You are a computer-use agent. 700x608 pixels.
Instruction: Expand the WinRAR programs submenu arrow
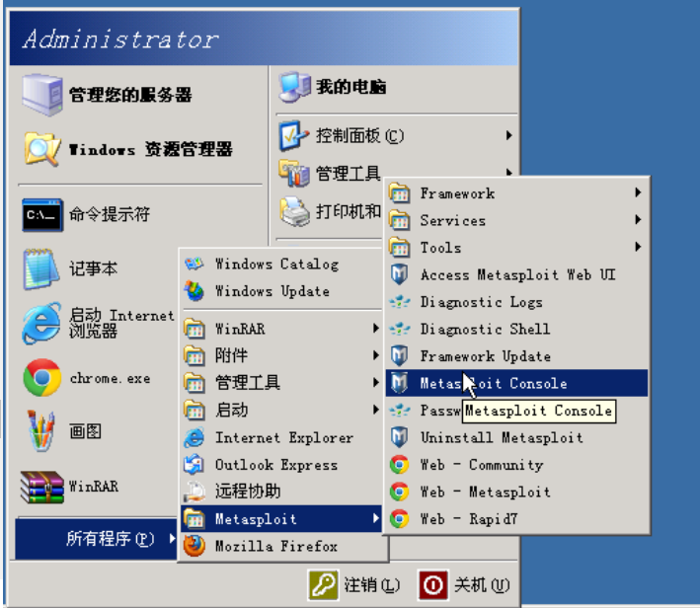(376, 329)
